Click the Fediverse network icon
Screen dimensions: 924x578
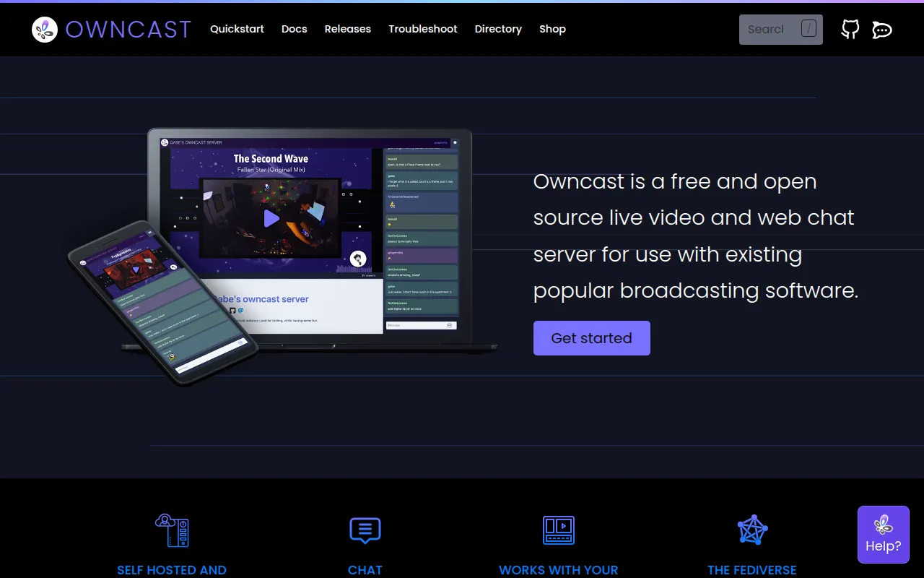click(752, 530)
